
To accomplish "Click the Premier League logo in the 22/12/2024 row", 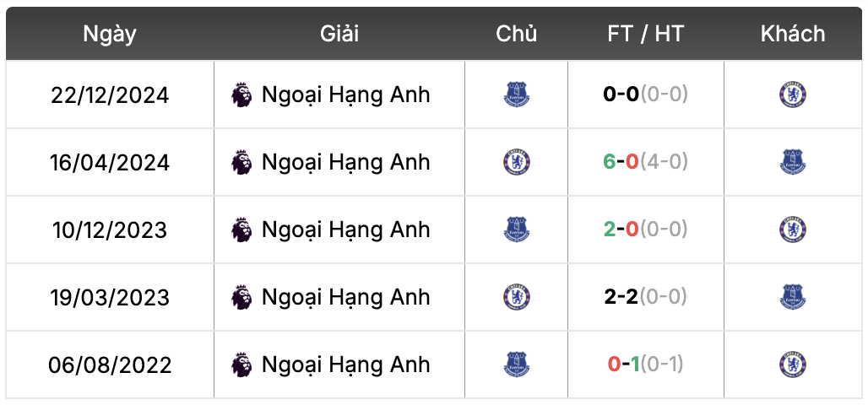I will pyautogui.click(x=241, y=94).
